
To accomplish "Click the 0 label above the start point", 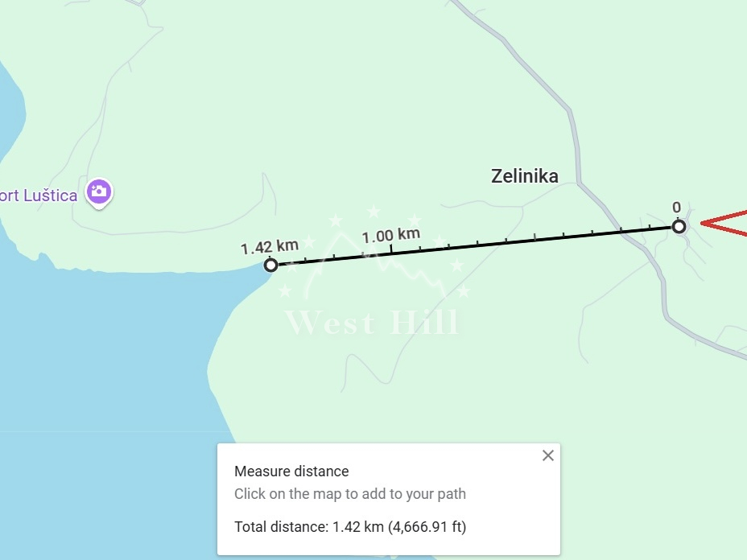I will (x=677, y=207).
